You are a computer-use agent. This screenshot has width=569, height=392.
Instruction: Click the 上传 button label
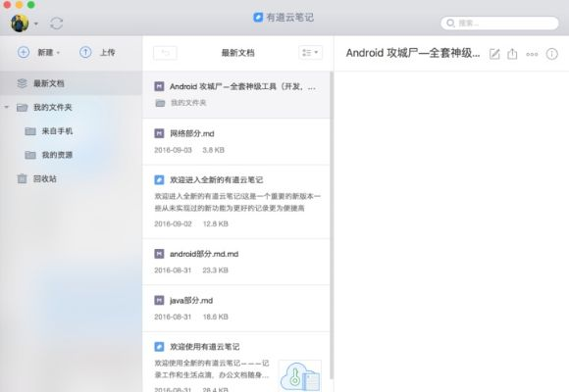point(108,53)
